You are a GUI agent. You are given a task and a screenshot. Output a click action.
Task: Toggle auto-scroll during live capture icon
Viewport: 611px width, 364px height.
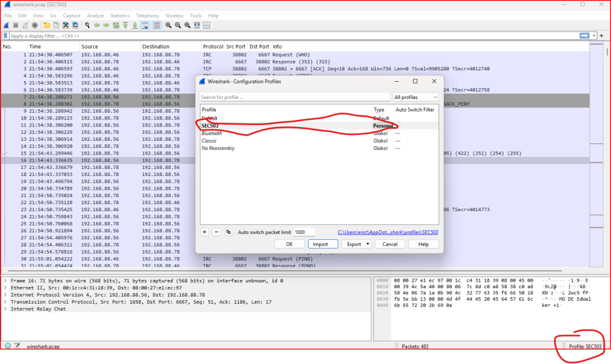pos(145,25)
